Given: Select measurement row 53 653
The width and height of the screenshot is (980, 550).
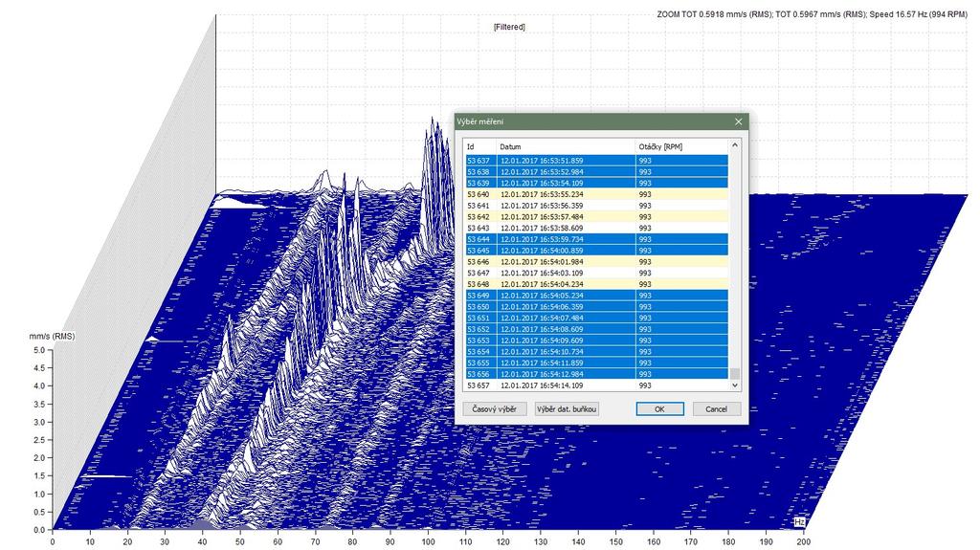Looking at the screenshot, I should click(x=597, y=341).
